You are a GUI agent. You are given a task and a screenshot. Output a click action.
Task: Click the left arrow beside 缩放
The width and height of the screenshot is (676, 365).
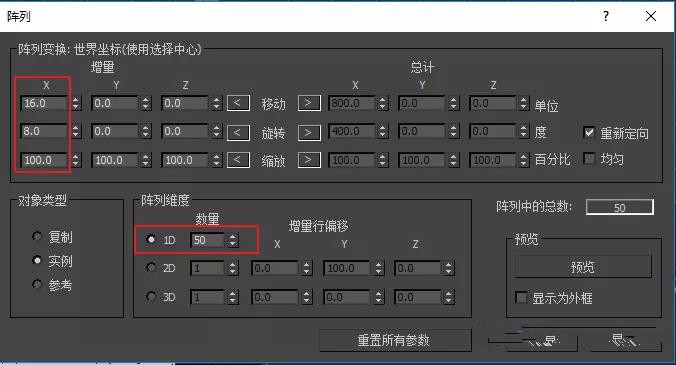(238, 160)
